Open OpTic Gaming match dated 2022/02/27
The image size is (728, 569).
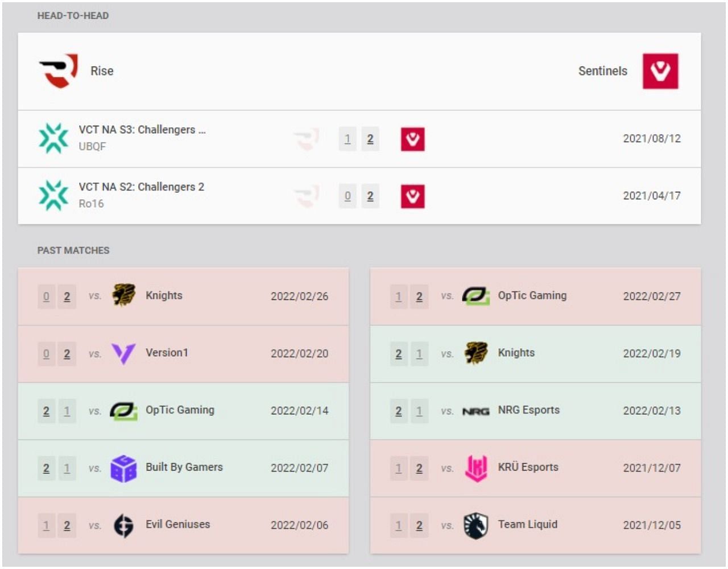point(535,296)
